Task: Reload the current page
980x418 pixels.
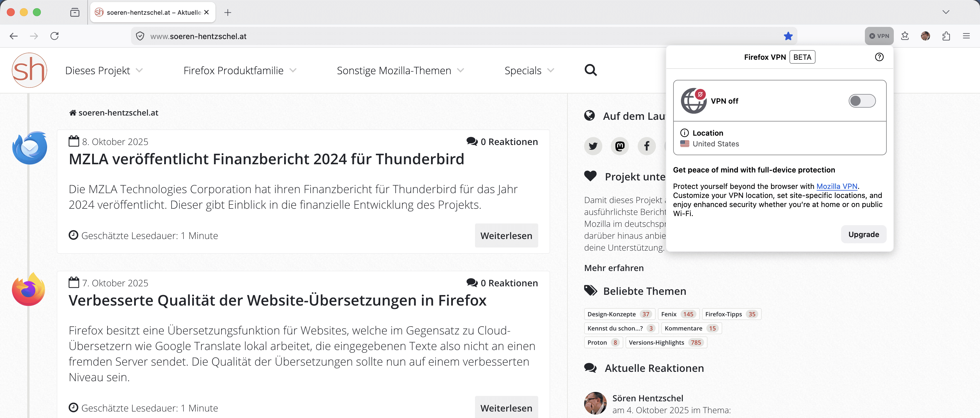Action: pos(54,36)
